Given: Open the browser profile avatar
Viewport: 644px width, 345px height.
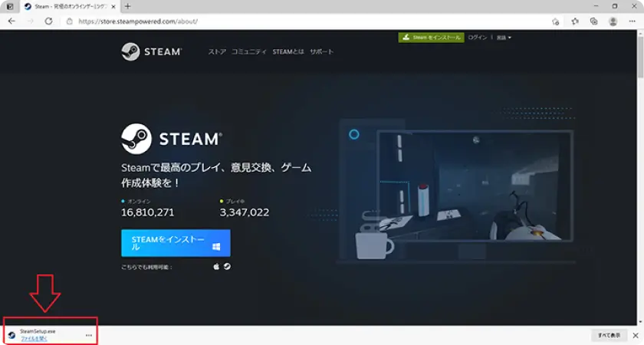Looking at the screenshot, I should tap(613, 21).
